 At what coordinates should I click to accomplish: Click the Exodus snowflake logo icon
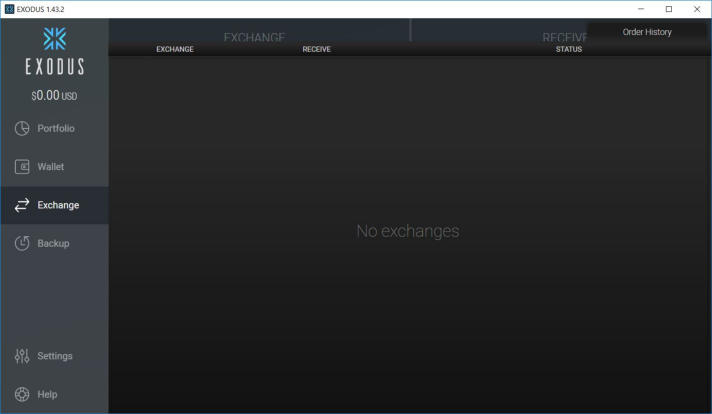coord(54,39)
